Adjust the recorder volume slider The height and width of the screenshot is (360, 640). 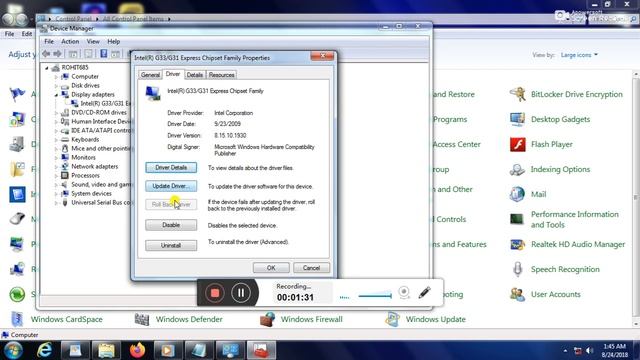375,296
